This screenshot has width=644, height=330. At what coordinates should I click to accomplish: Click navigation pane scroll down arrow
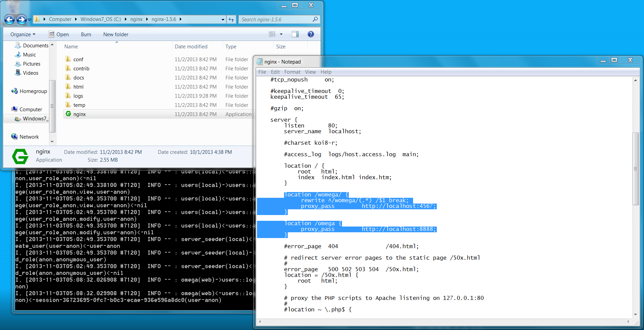52,142
